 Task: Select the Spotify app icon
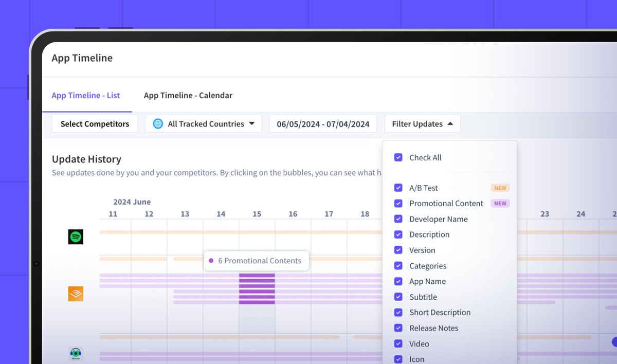(75, 237)
